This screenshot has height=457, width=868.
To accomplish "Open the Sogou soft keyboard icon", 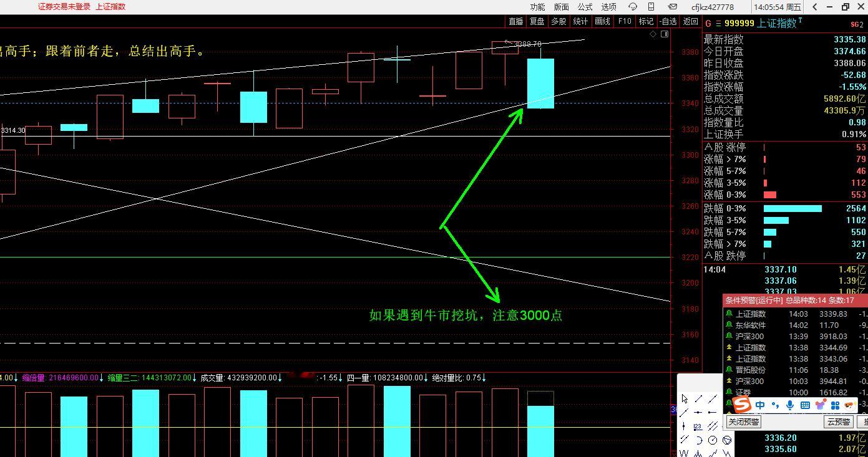I will (805, 405).
